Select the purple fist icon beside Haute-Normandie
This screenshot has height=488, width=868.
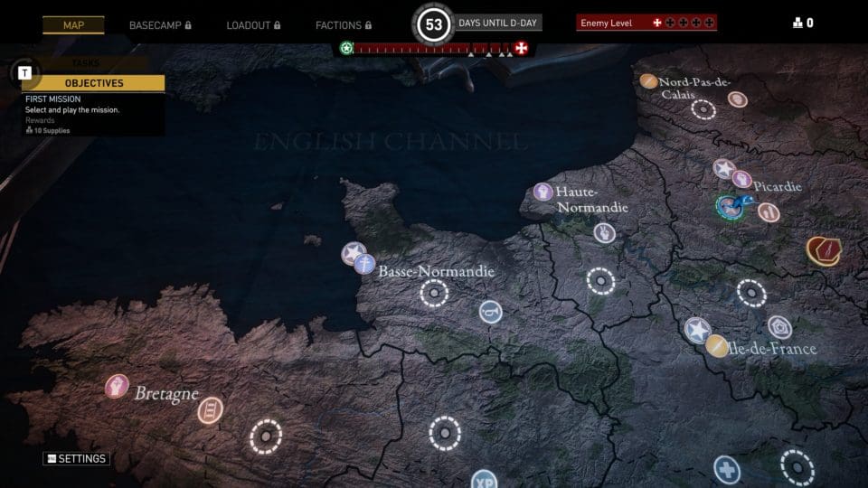542,192
